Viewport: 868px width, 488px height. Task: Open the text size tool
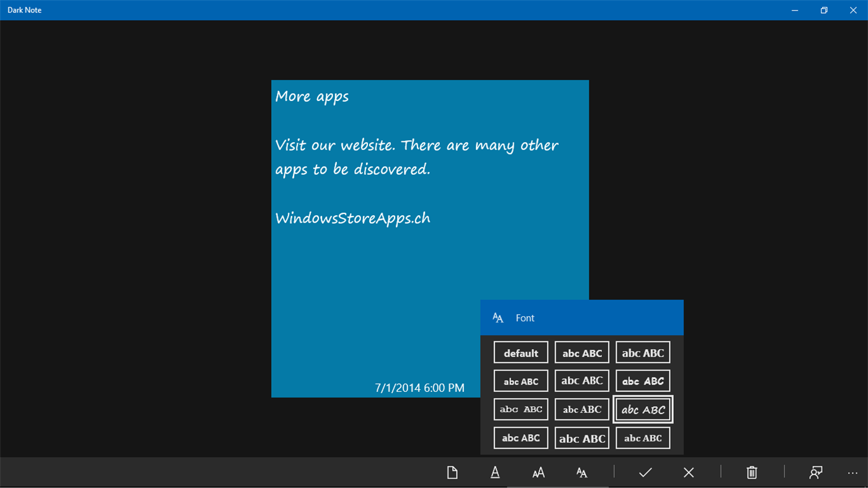538,472
